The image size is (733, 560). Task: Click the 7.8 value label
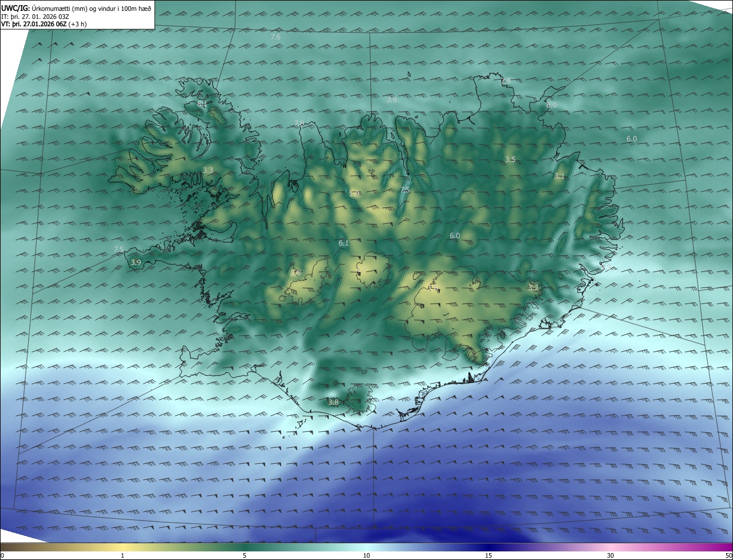tap(299, 124)
